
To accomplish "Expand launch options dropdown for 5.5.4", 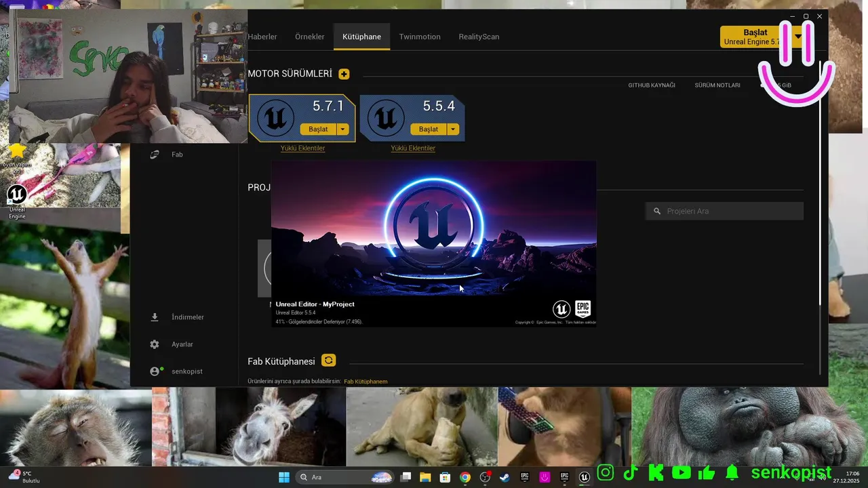I will (x=453, y=129).
